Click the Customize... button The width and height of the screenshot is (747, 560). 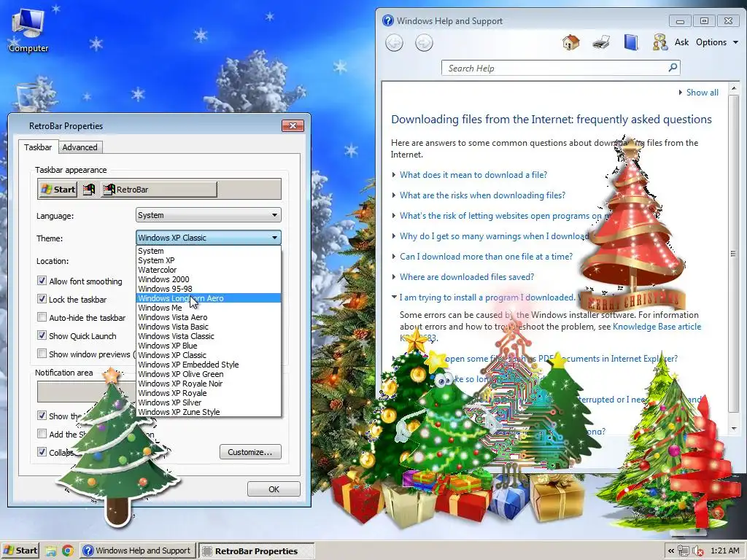250,452
